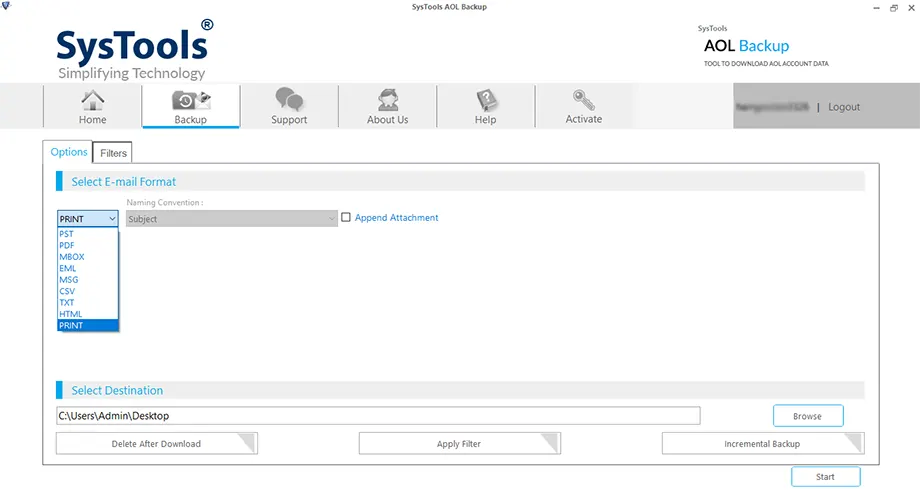Click the Append Attachment label
Screen dimensions: 920x490
coord(396,218)
